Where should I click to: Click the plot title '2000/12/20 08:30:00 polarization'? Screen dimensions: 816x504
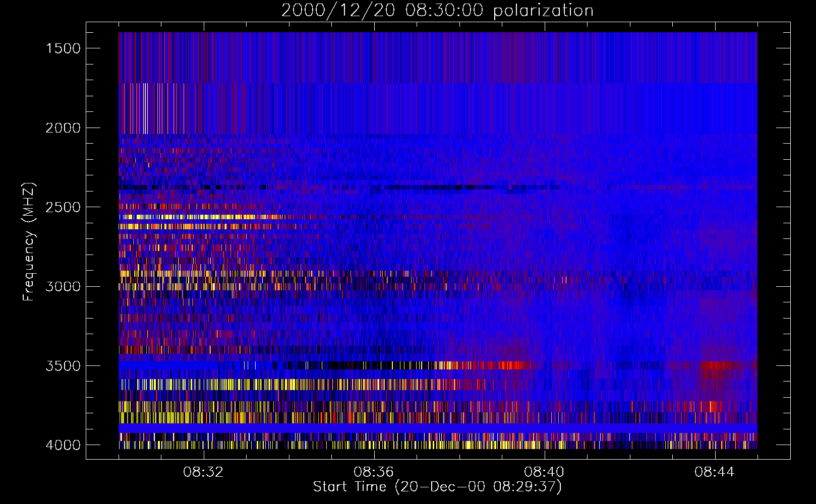pos(437,11)
